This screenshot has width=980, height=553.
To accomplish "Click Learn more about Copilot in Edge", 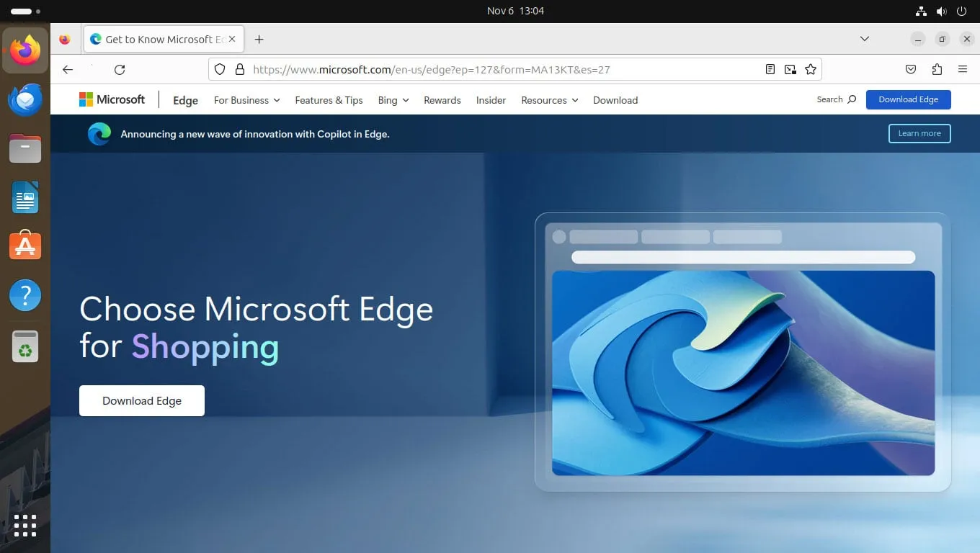I will (919, 133).
